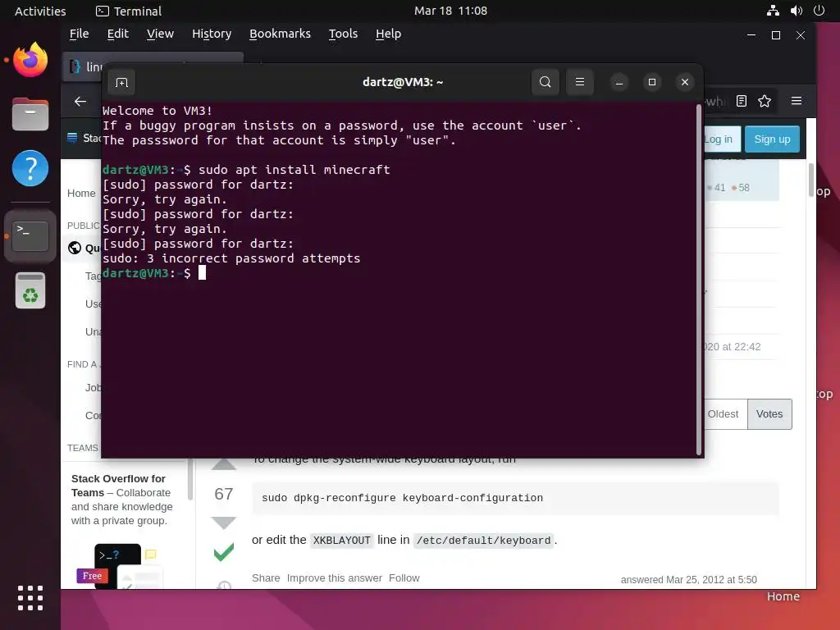Click the inline code /etc/default/keyboard
The height and width of the screenshot is (630, 840).
pos(483,541)
